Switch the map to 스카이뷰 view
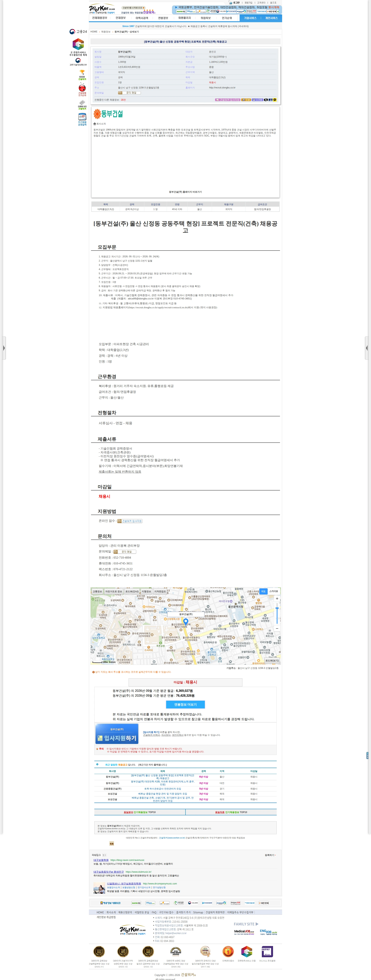The image size is (371, 980). (273, 591)
